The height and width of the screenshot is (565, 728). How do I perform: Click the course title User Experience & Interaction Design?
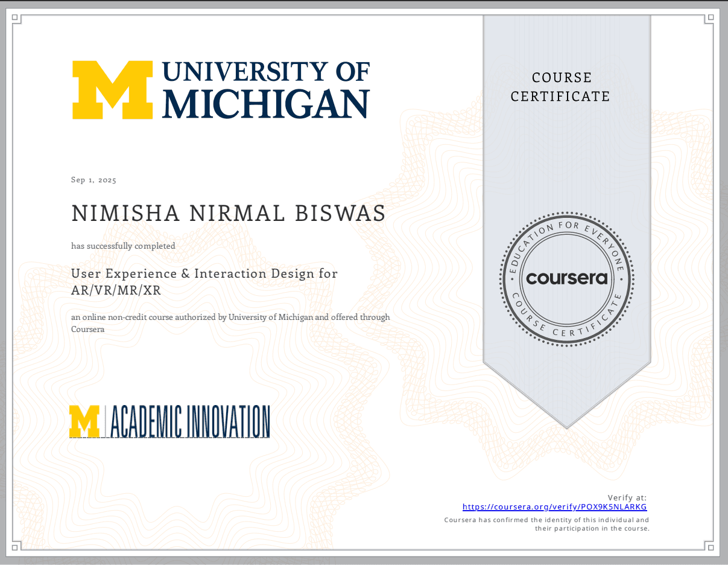point(204,282)
